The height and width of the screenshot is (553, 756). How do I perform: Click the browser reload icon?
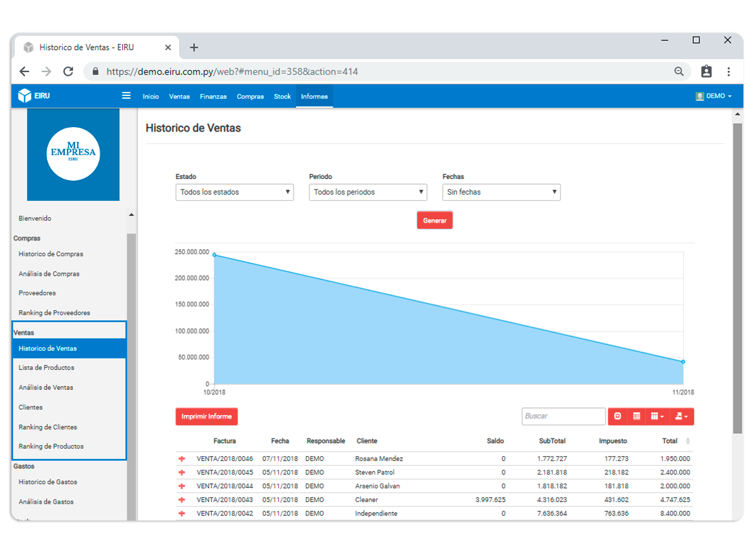[68, 71]
